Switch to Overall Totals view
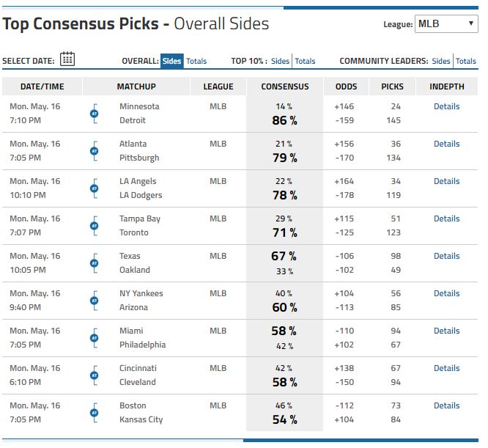Viewport: 488px width, 448px height. point(196,62)
